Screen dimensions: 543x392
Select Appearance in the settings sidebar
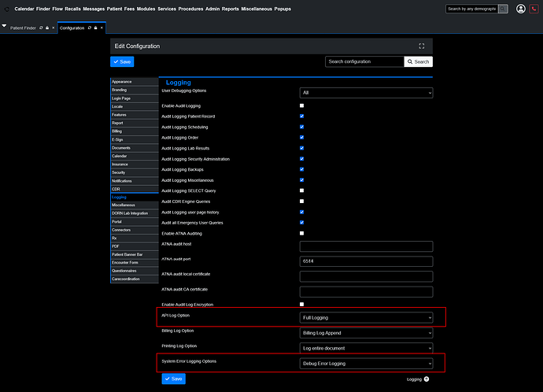(135, 82)
